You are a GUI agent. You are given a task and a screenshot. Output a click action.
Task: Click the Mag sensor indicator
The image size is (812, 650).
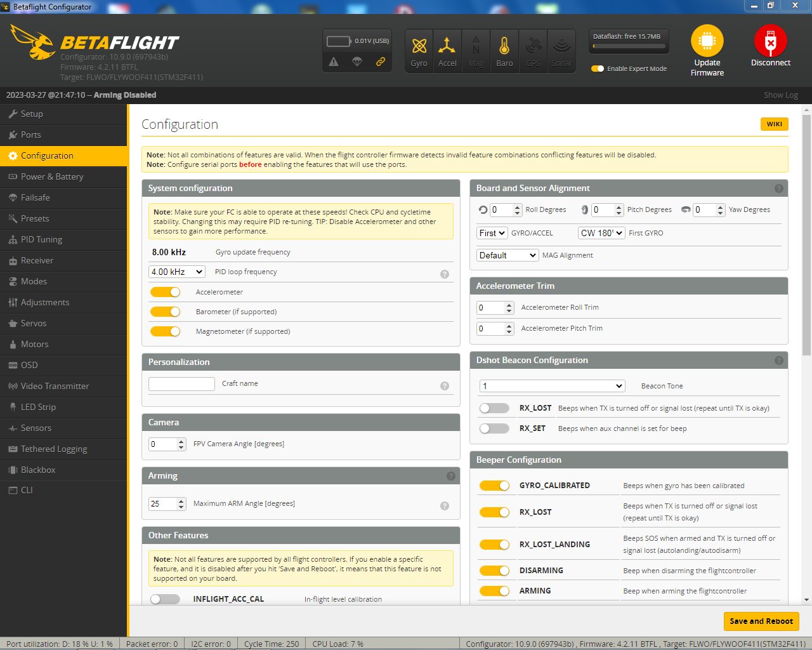click(x=476, y=50)
